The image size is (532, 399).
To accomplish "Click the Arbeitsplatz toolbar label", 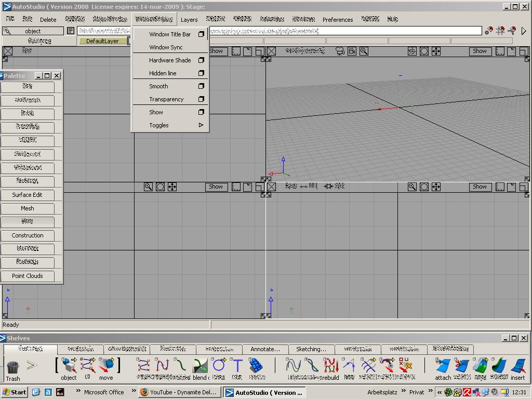I will pyautogui.click(x=382, y=392).
